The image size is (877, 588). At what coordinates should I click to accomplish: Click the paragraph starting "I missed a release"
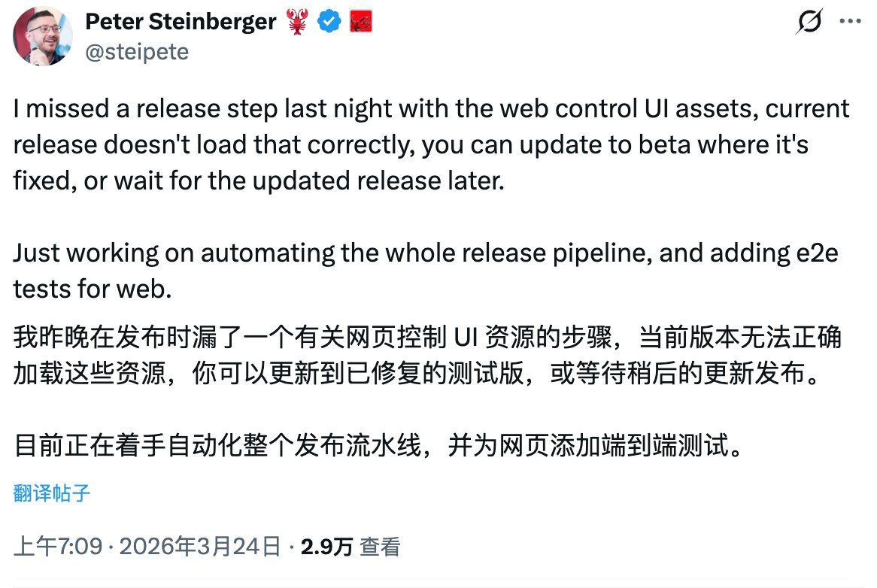[429, 144]
